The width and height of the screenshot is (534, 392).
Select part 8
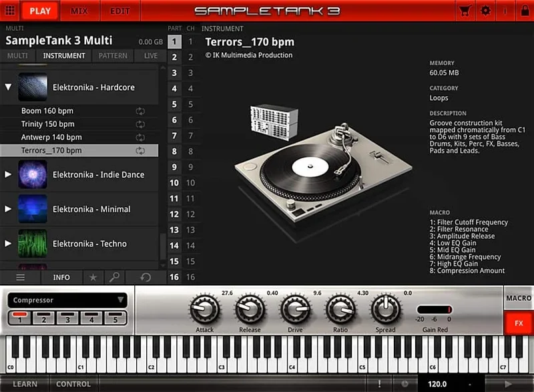174,151
